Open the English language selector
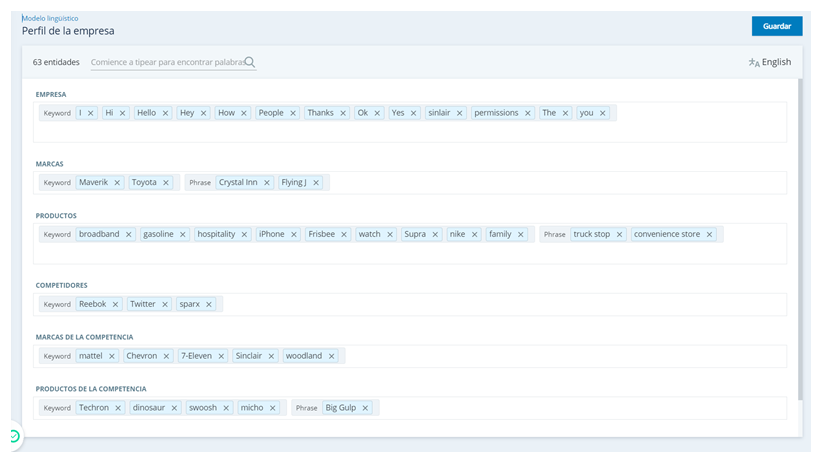This screenshot has height=458, width=816. coord(770,62)
